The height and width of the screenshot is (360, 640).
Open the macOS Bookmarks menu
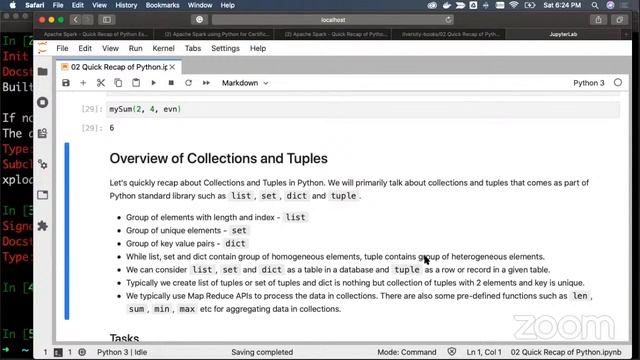(x=162, y=5)
